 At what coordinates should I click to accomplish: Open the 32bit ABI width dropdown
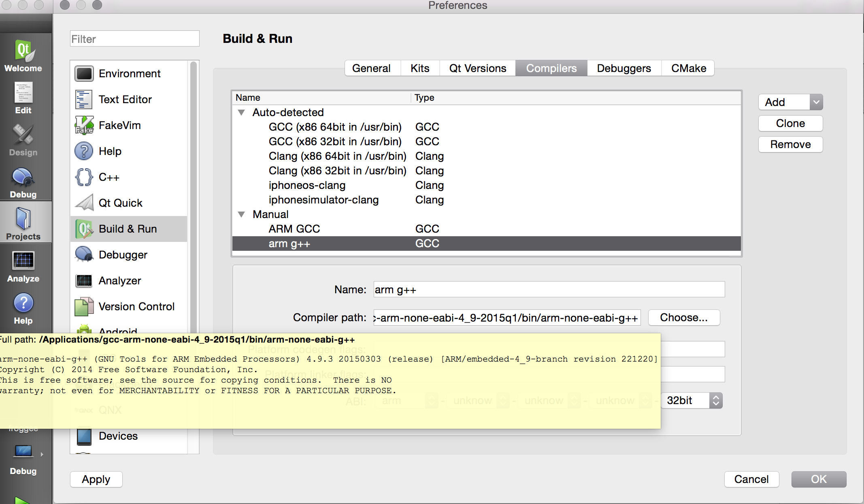692,400
